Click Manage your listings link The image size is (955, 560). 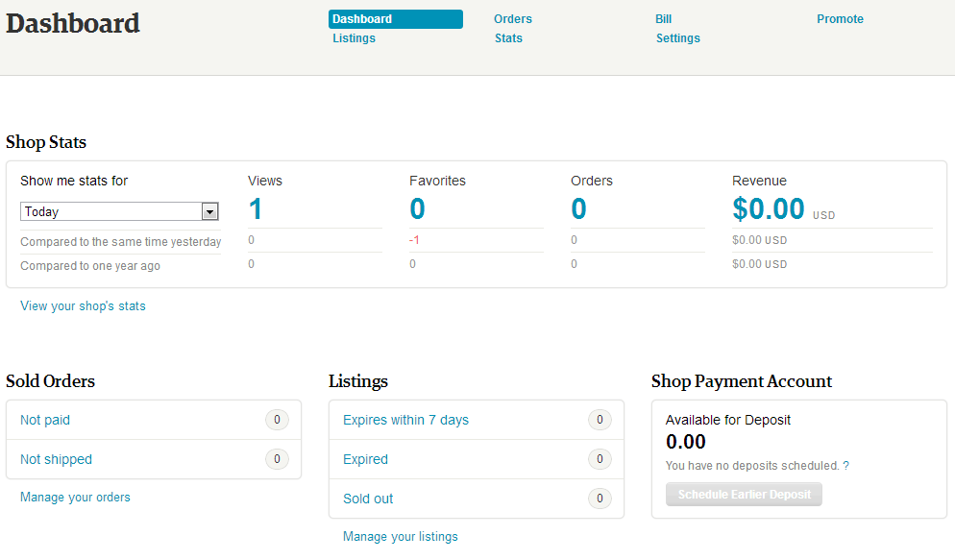click(400, 536)
